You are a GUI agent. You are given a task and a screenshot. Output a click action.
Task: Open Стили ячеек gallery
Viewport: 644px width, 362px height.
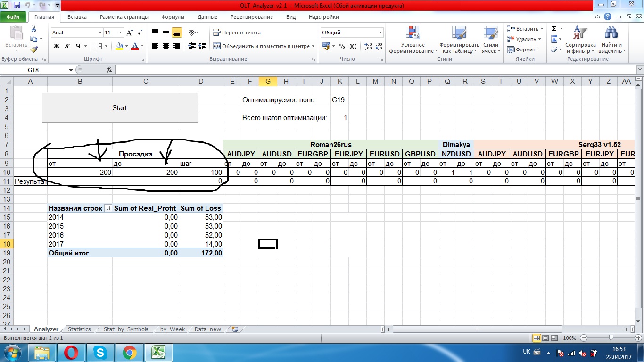pyautogui.click(x=491, y=40)
